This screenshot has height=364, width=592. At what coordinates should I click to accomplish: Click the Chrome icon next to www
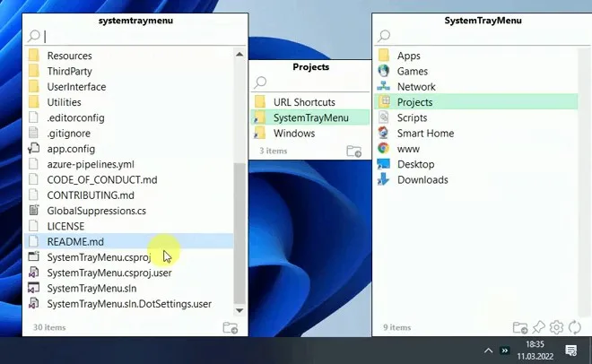pos(384,148)
